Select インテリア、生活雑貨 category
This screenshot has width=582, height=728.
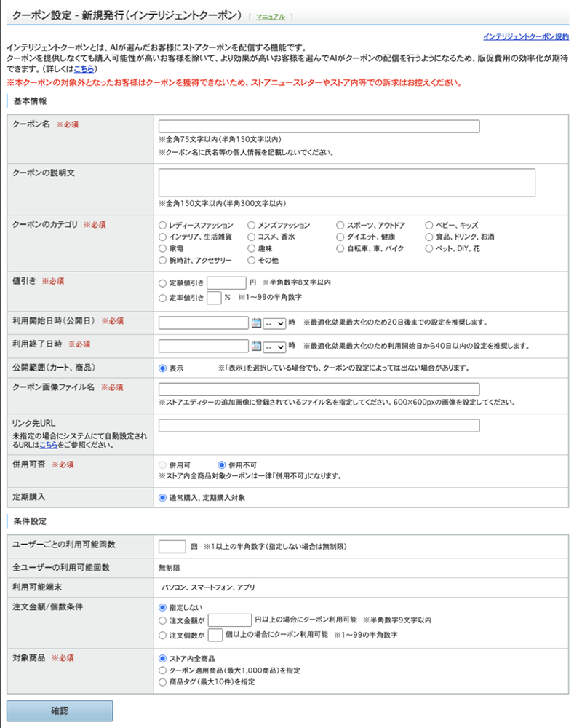coord(162,237)
